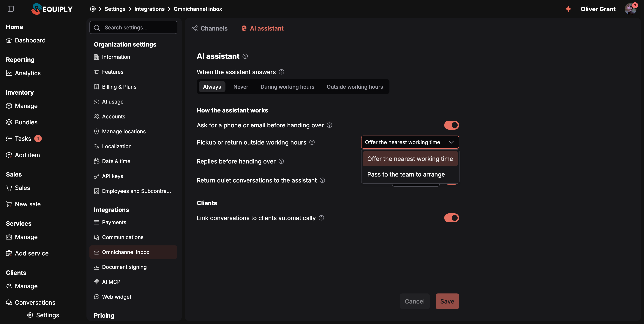The width and height of the screenshot is (644, 324).
Task: Open the settings gear in breadcrumb
Action: 93,9
